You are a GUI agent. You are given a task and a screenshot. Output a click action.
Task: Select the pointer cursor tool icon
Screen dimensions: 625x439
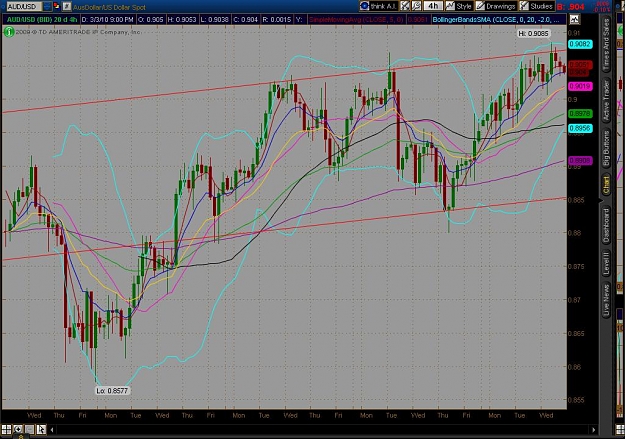pyautogui.click(x=41, y=429)
